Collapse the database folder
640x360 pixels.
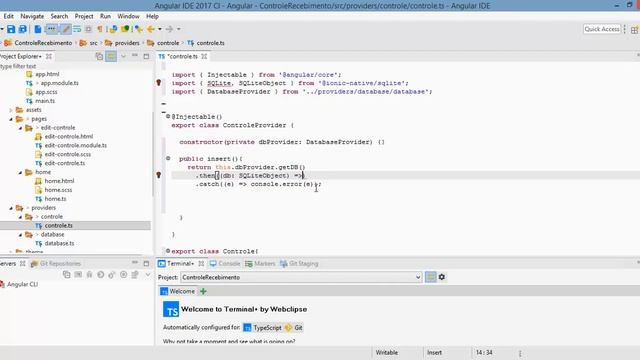coord(20,235)
